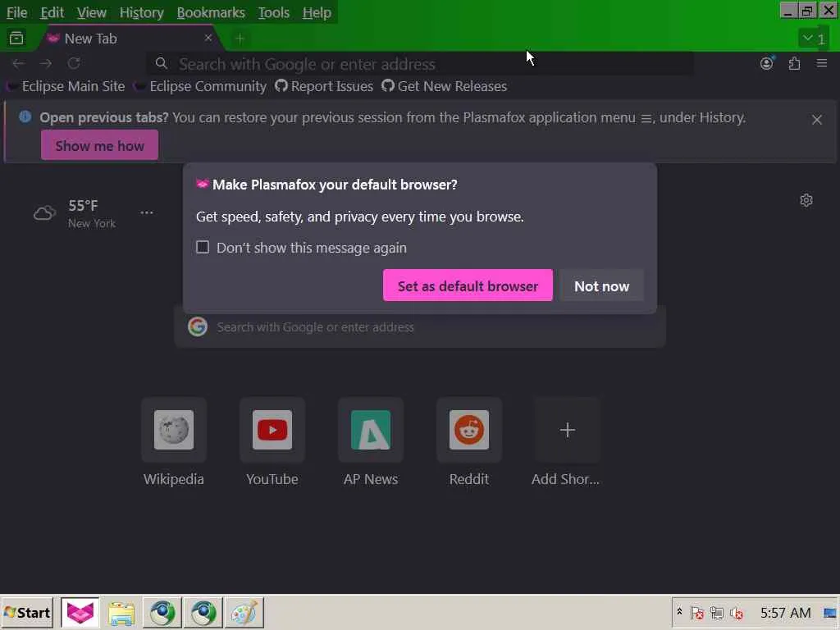Open the Paint palette taskbar icon

click(244, 612)
